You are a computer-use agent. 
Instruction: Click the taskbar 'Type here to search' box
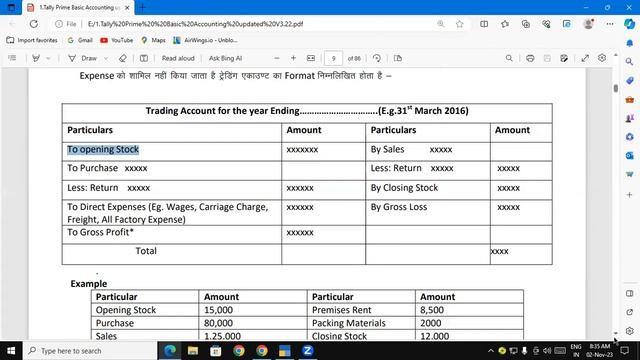90,351
